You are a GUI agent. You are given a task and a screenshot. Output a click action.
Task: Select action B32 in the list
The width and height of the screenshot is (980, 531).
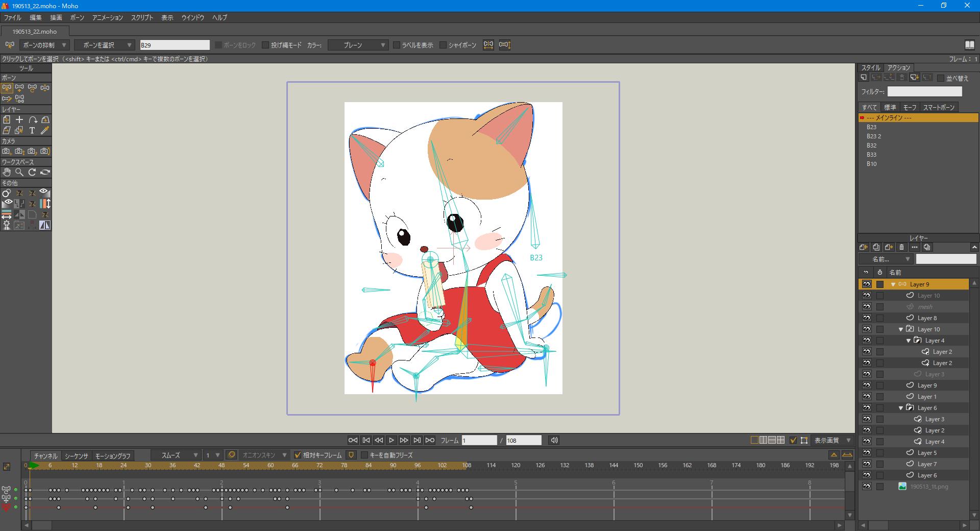871,146
